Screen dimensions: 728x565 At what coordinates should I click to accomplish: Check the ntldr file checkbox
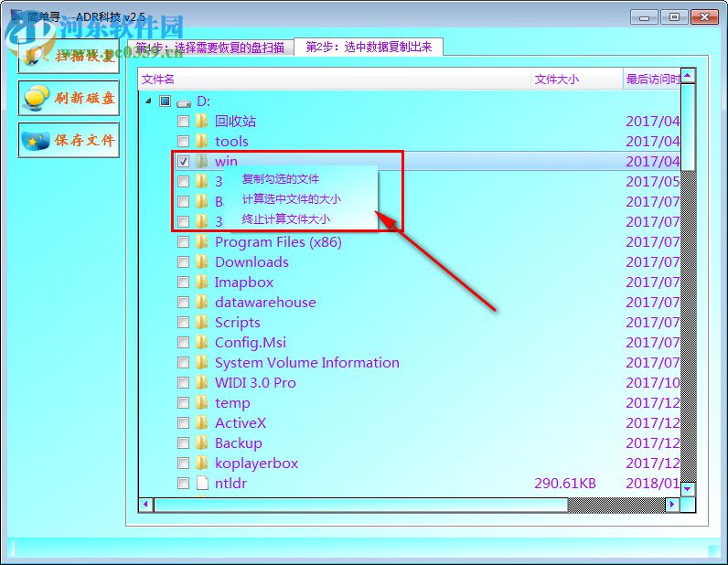pos(184,484)
